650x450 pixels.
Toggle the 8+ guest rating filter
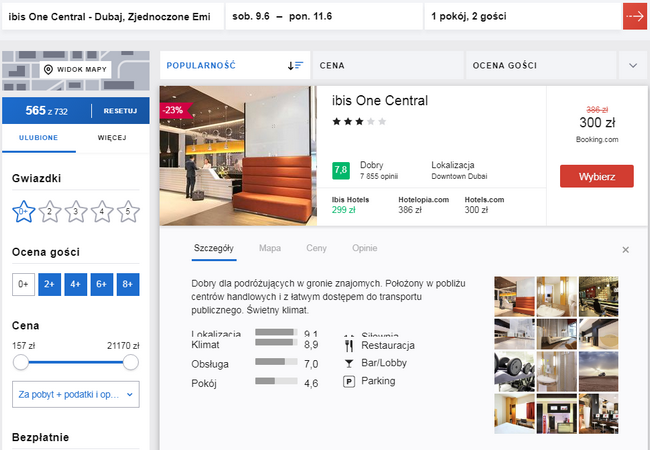(x=128, y=284)
